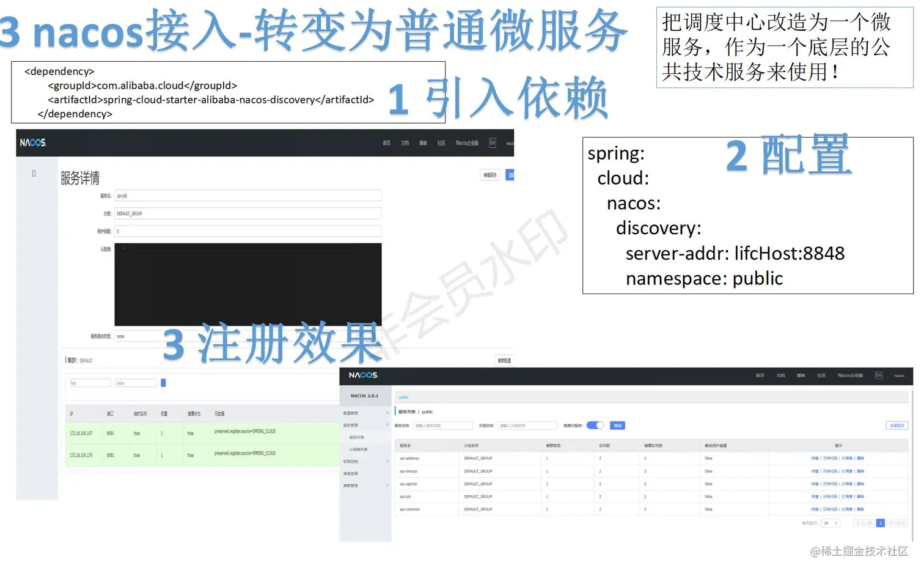Select the public namespace tab
The width and height of the screenshot is (924, 573).
404,397
